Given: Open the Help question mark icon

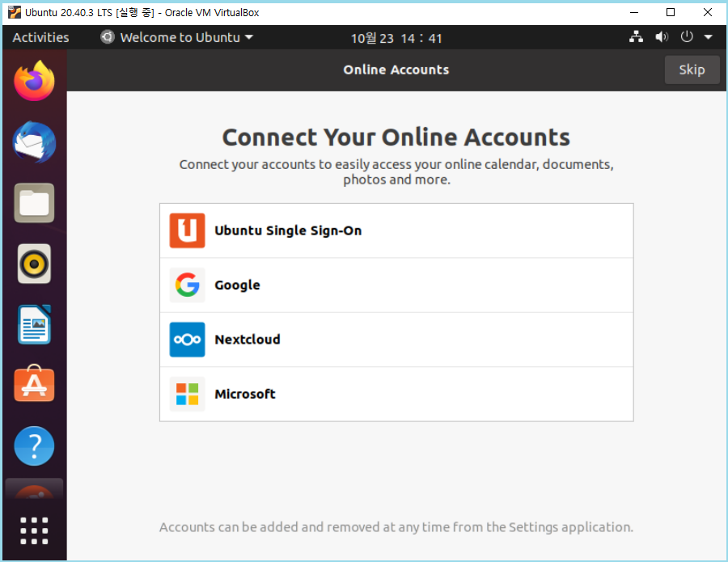Looking at the screenshot, I should tap(34, 446).
